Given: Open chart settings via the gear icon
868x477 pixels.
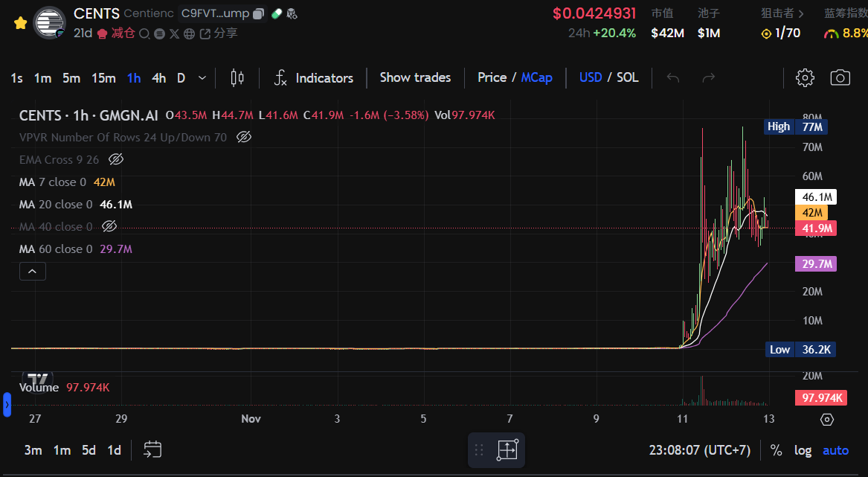Looking at the screenshot, I should 804,77.
